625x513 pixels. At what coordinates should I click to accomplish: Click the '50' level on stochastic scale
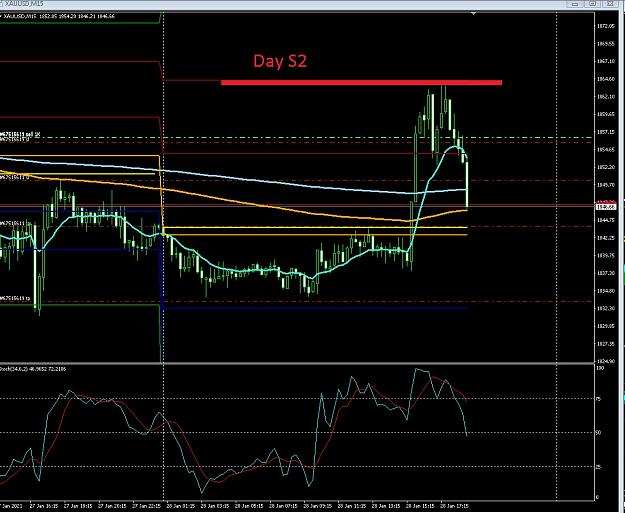(x=598, y=432)
